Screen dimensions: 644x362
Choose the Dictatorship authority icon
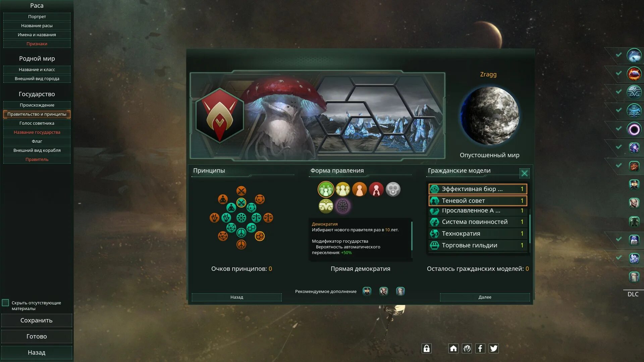point(359,189)
